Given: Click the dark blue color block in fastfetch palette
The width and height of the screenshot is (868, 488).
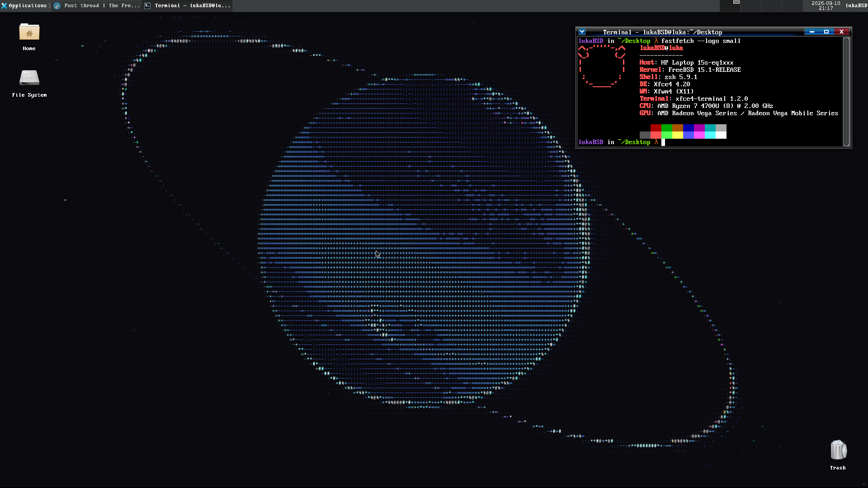Looking at the screenshot, I should pos(689,128).
